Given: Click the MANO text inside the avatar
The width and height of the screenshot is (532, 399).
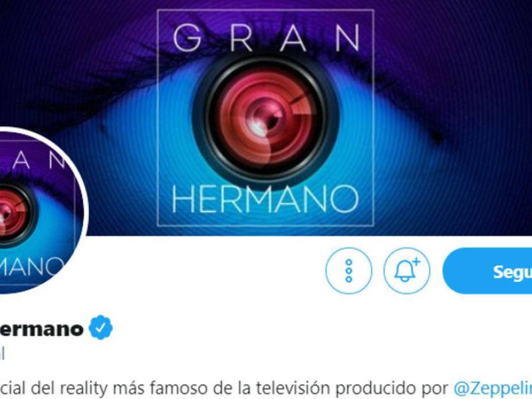Looking at the screenshot, I should click(x=32, y=266).
